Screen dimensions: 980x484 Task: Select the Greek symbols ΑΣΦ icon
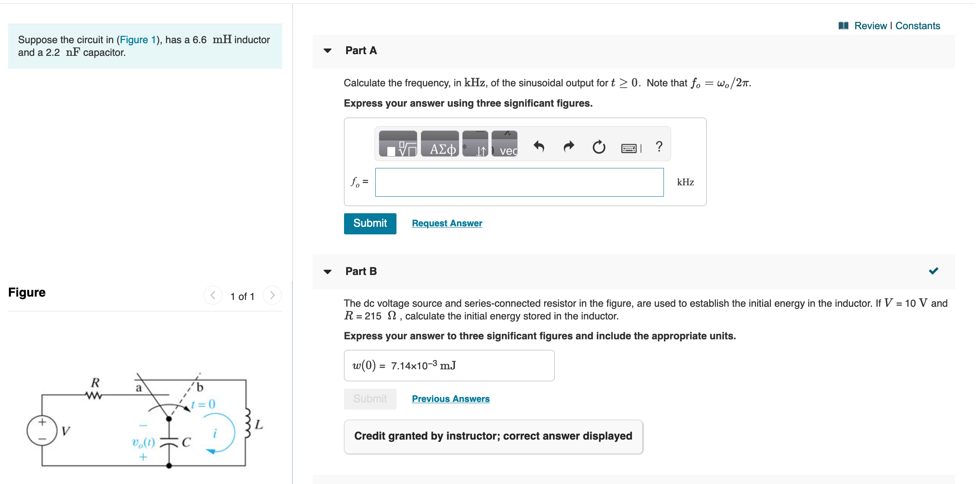point(440,144)
